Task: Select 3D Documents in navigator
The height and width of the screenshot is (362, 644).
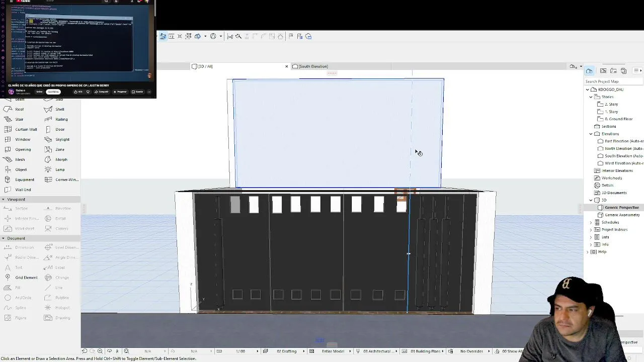Action: [610, 193]
